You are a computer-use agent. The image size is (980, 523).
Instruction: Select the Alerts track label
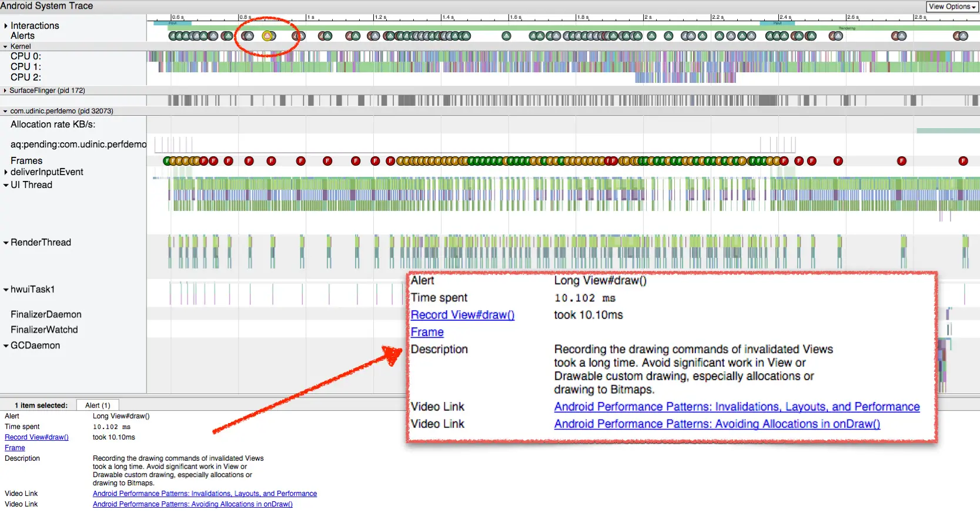pyautogui.click(x=22, y=36)
